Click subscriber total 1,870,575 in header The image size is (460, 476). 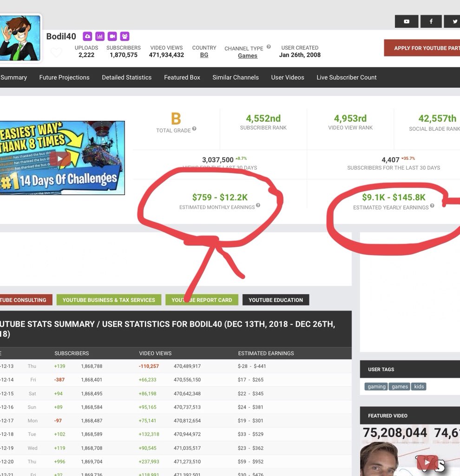click(x=124, y=55)
